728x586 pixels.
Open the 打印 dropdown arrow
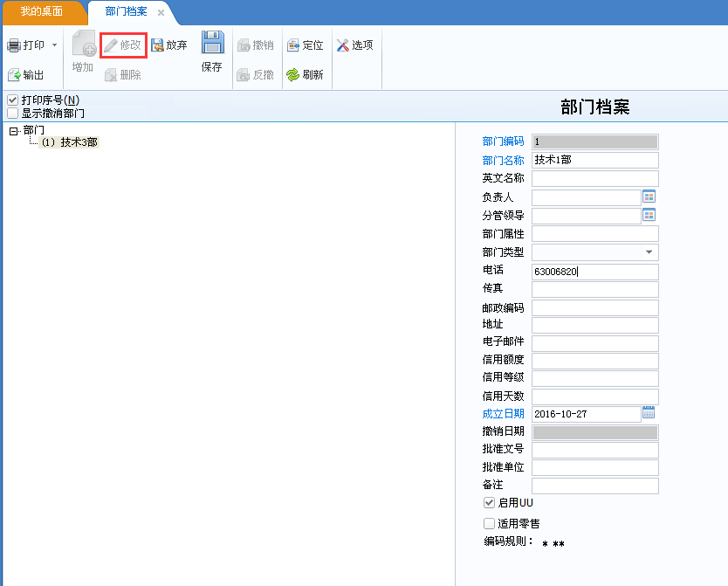pos(54,45)
